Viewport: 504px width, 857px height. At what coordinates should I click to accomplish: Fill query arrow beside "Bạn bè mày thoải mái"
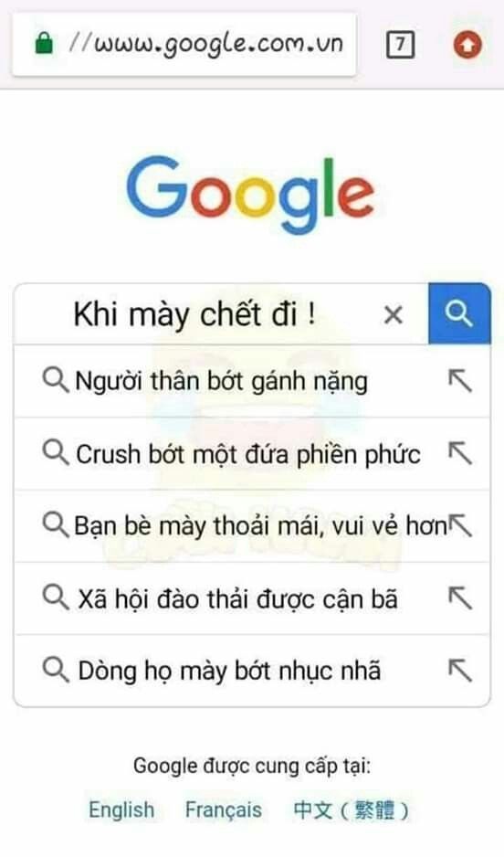point(461,525)
